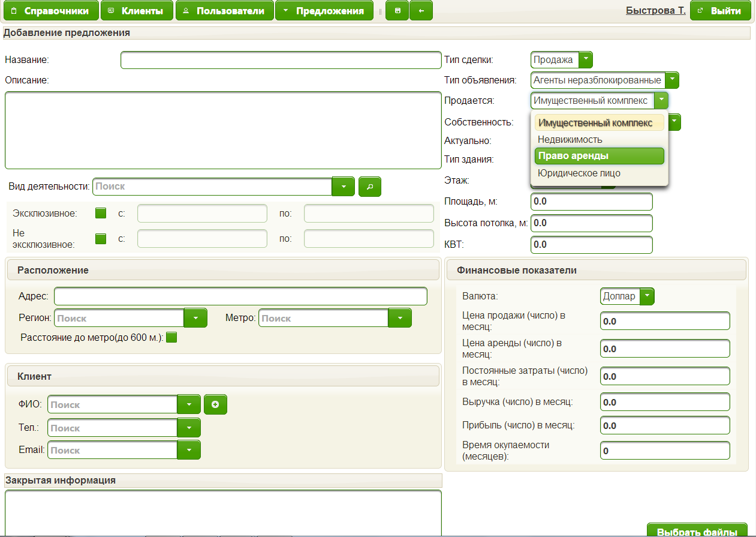Click the Цена продажи field
Screen dimensions: 756x537
tap(665, 321)
